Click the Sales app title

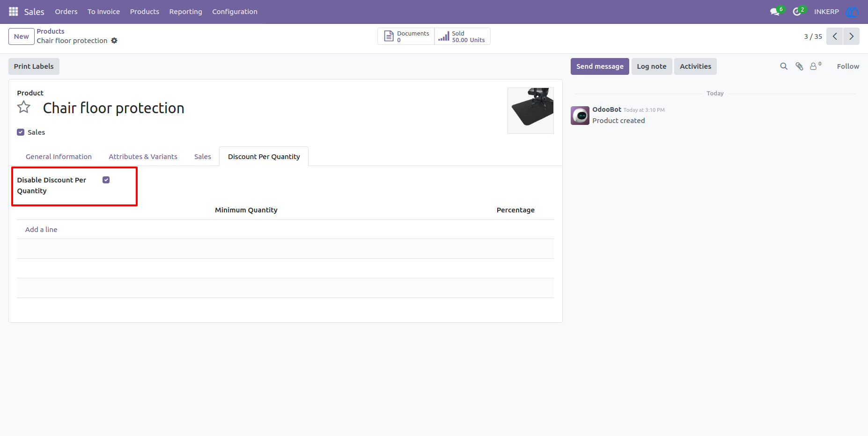tap(34, 12)
